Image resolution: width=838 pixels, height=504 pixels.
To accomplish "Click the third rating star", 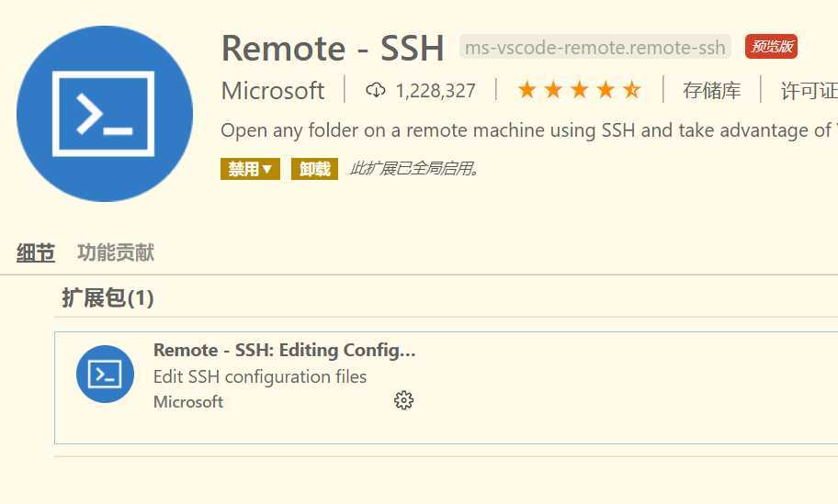I will (579, 90).
